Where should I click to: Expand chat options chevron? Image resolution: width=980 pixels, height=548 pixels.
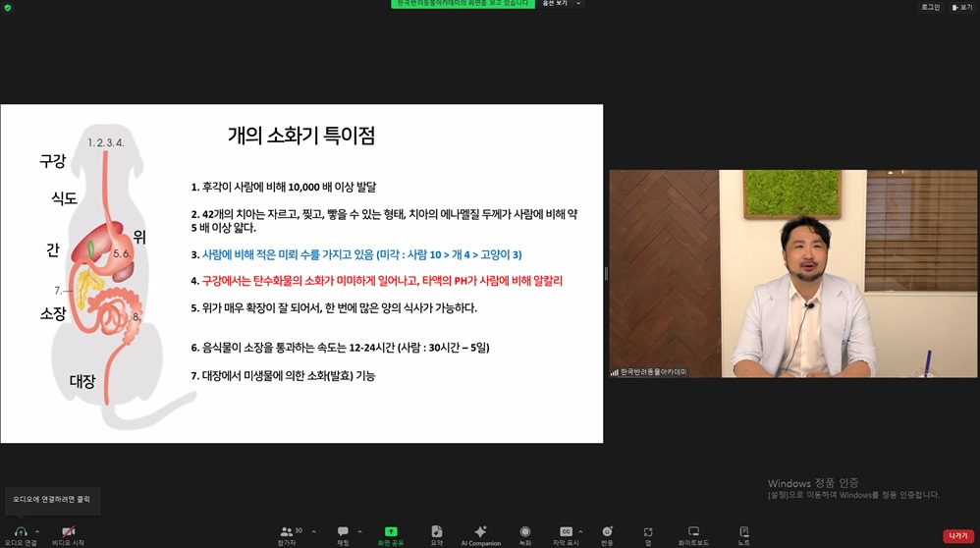tap(360, 531)
